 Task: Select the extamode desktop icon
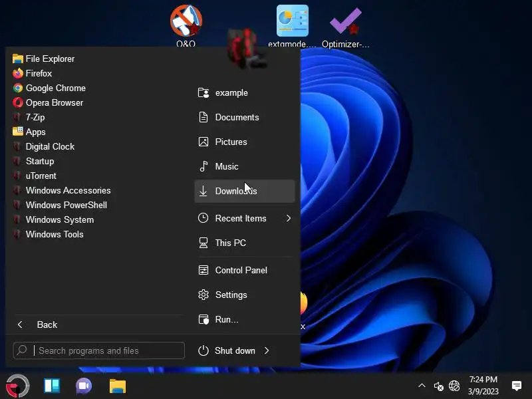(292, 26)
